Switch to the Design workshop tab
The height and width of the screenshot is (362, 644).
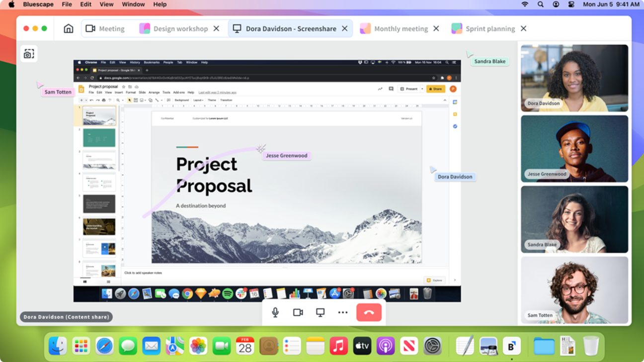pos(180,29)
